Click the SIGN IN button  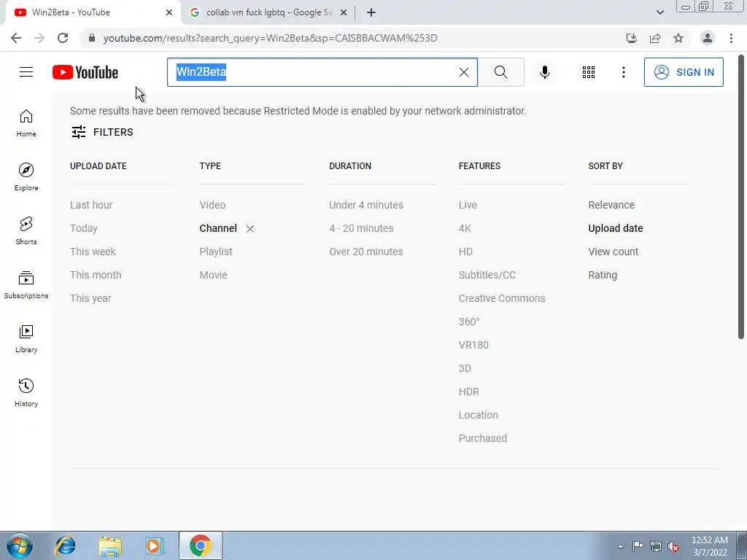coord(684,72)
